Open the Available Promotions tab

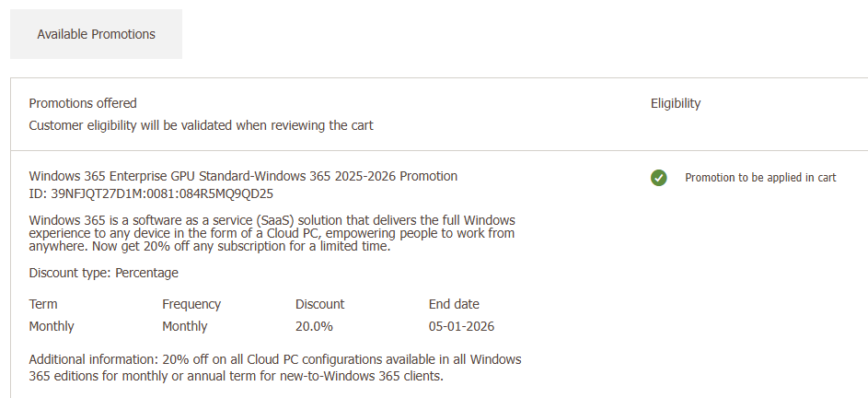[x=96, y=34]
